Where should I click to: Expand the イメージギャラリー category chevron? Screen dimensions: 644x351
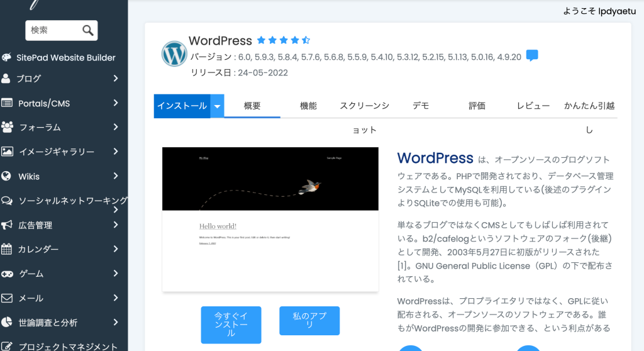(116, 151)
